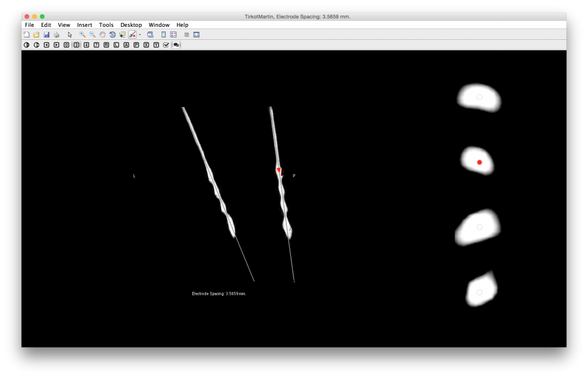Click the '0' toolbar button
This screenshot has width=588, height=378.
coord(66,45)
